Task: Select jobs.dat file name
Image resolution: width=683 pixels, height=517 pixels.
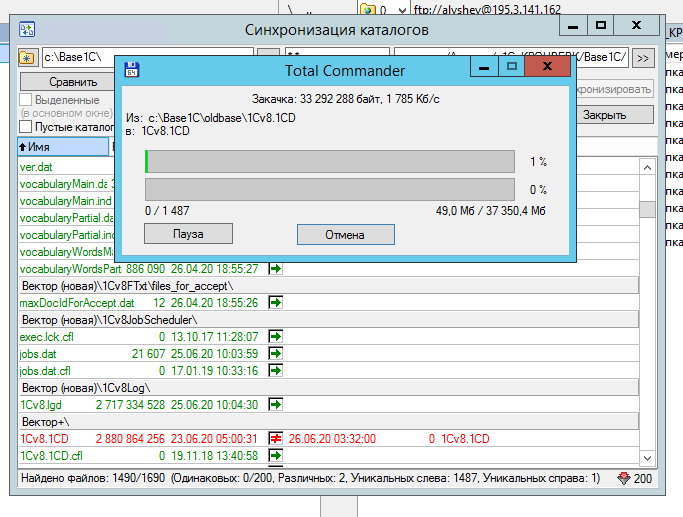Action: [38, 354]
